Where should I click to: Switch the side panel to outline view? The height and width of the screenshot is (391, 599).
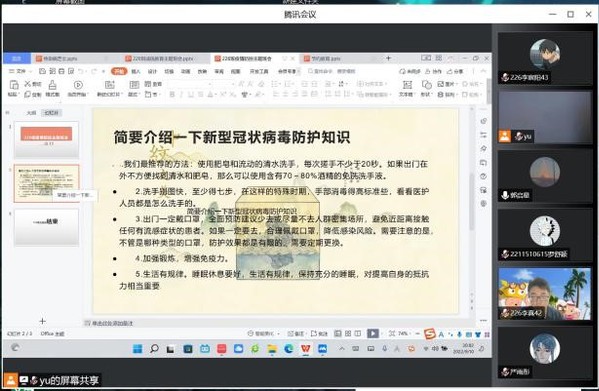(31, 113)
